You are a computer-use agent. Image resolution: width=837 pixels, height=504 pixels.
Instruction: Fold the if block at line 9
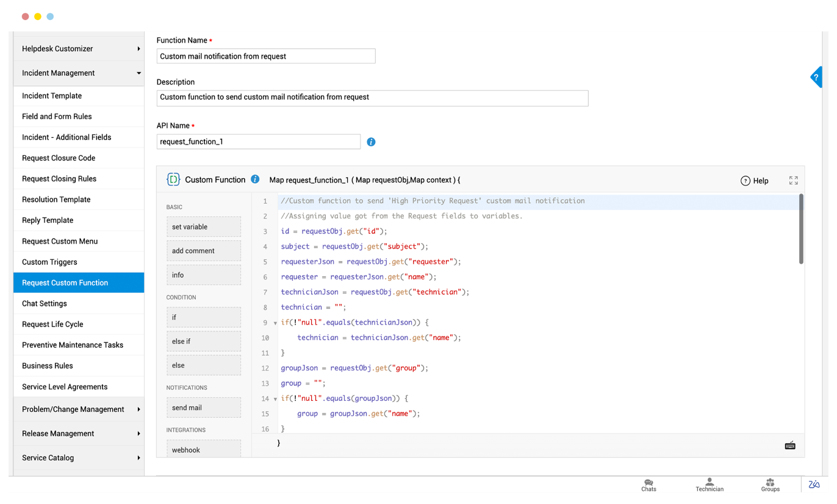275,323
